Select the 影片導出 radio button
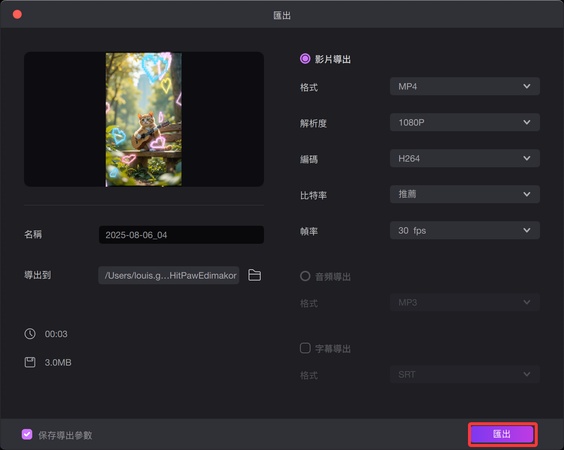The width and height of the screenshot is (564, 450). (x=305, y=59)
